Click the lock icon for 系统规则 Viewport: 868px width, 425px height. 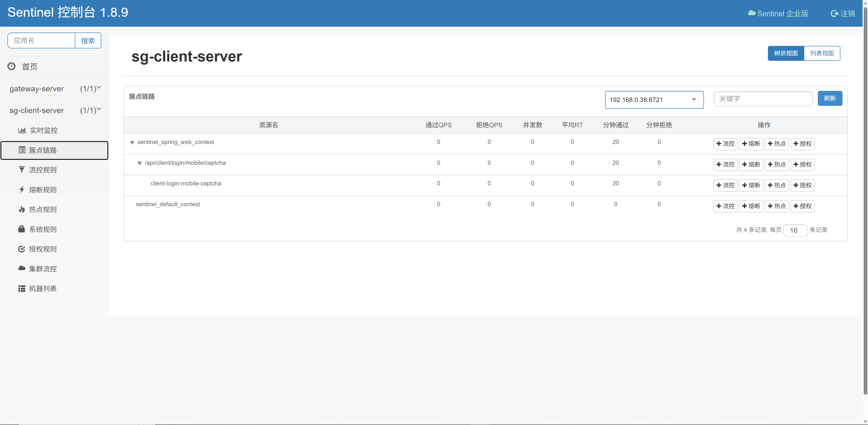tap(21, 229)
